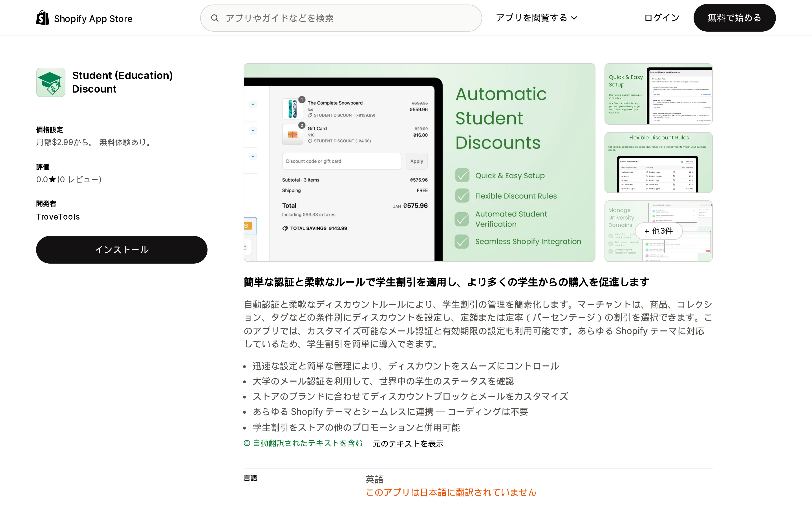The height and width of the screenshot is (508, 812).
Task: Click the 言語 section label
Action: click(x=250, y=478)
